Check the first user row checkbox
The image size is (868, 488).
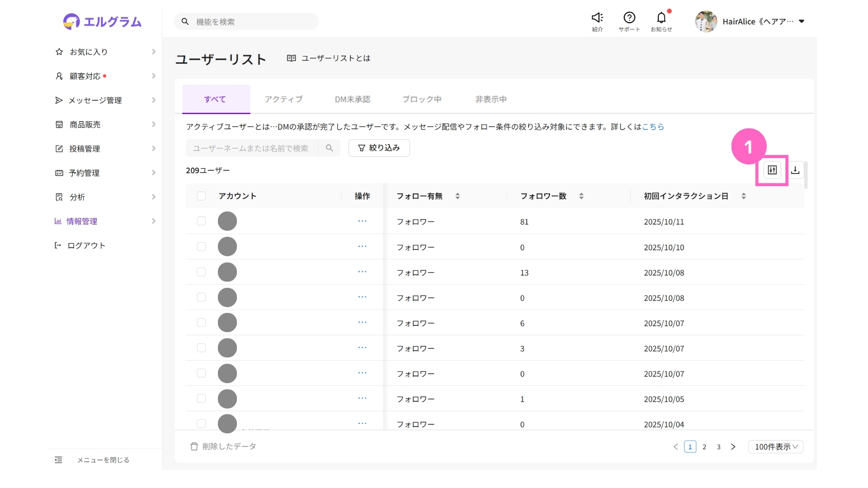[x=201, y=221]
